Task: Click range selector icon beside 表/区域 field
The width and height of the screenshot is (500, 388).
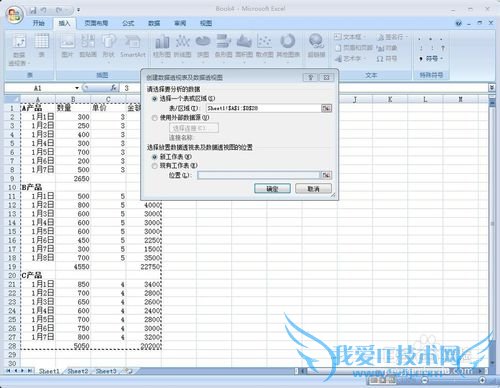Action: click(x=326, y=108)
